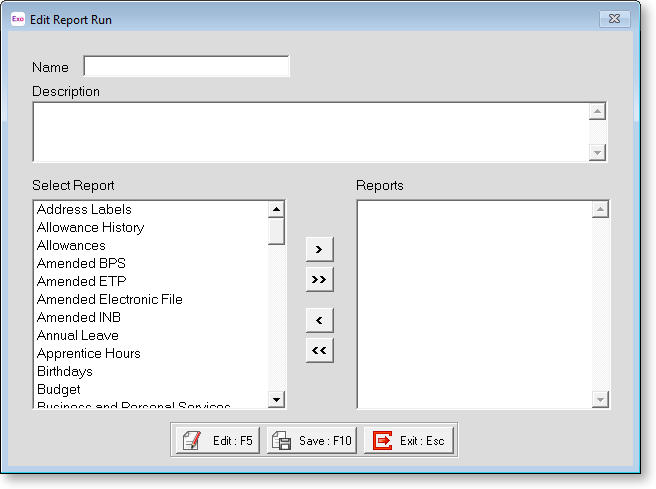
Task: Click the single right arrow add button
Action: (x=318, y=249)
